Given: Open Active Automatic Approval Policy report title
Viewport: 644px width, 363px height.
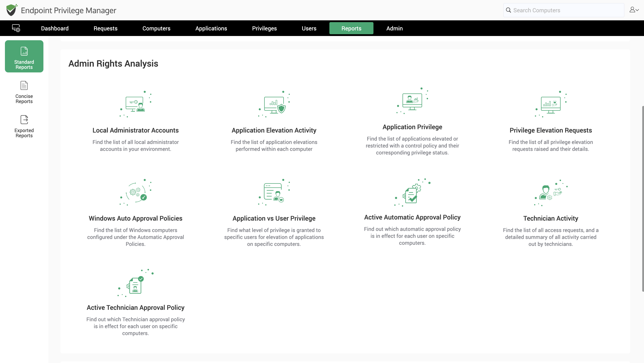Looking at the screenshot, I should tap(412, 217).
